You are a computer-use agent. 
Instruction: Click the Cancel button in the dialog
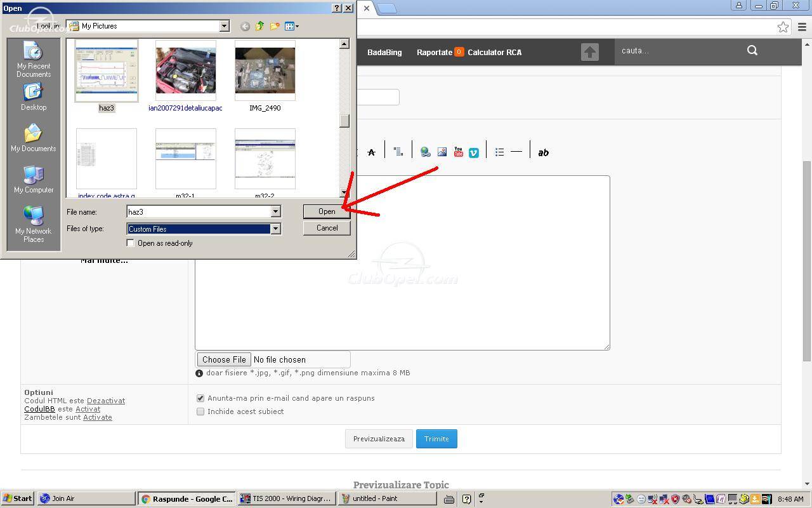tap(327, 228)
